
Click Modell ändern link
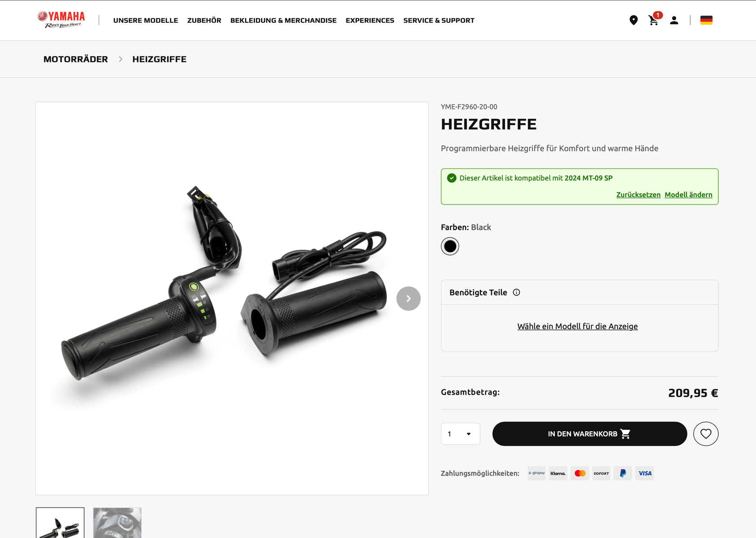688,195
